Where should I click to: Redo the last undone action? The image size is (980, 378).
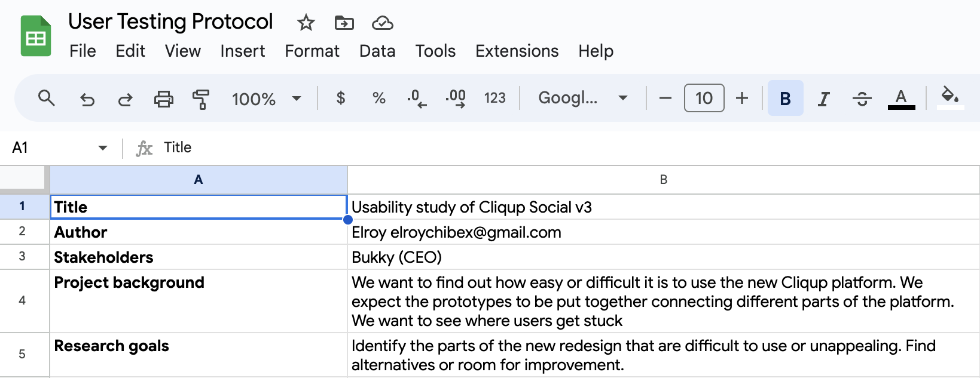125,99
